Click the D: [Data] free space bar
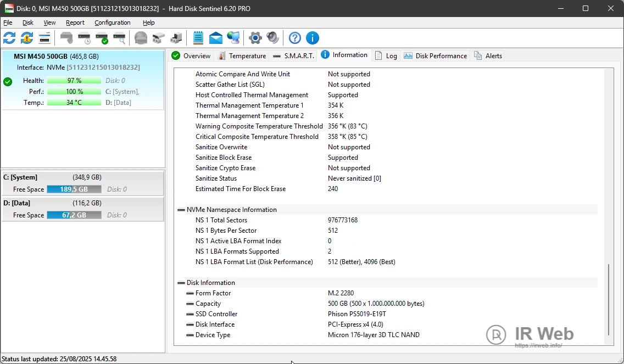Screen dimensions: 624x364 coord(74,215)
